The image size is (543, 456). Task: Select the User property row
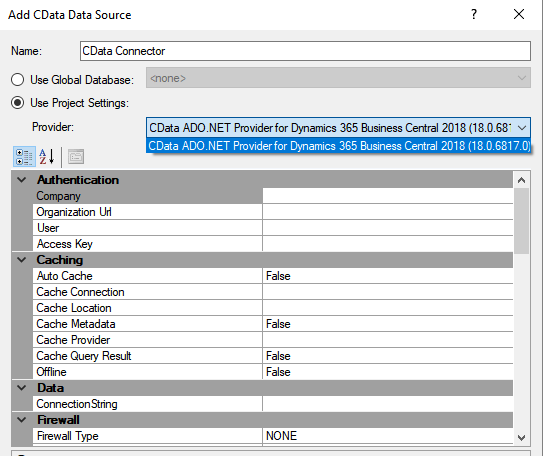148,228
